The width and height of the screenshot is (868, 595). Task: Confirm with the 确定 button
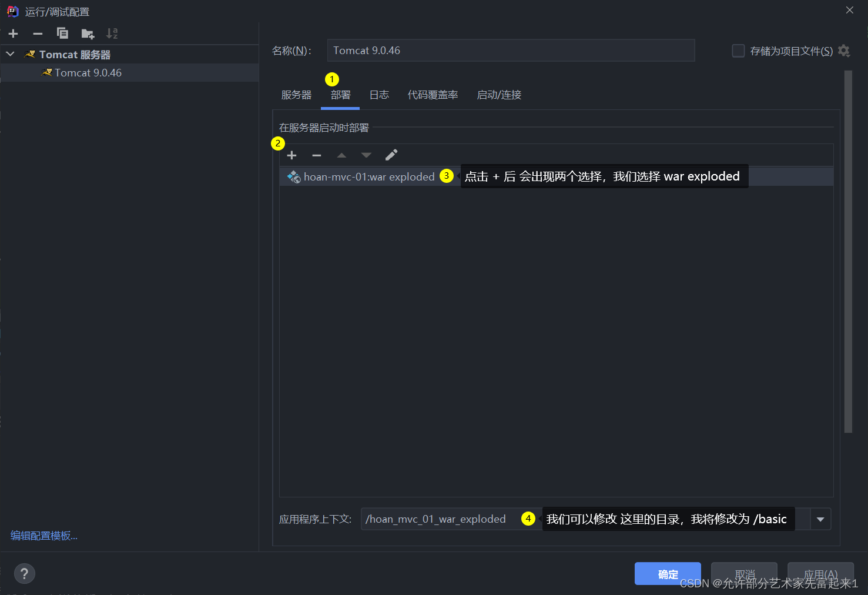point(668,574)
